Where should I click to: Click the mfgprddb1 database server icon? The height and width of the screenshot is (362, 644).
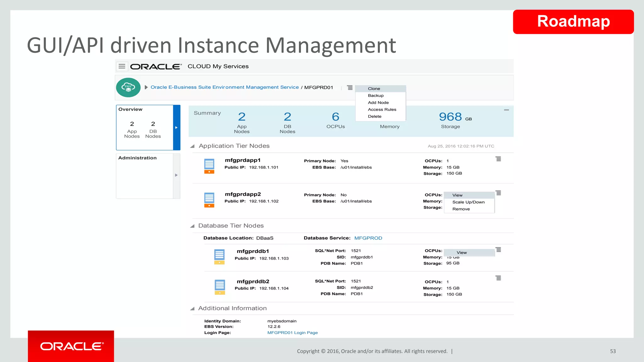tap(219, 257)
